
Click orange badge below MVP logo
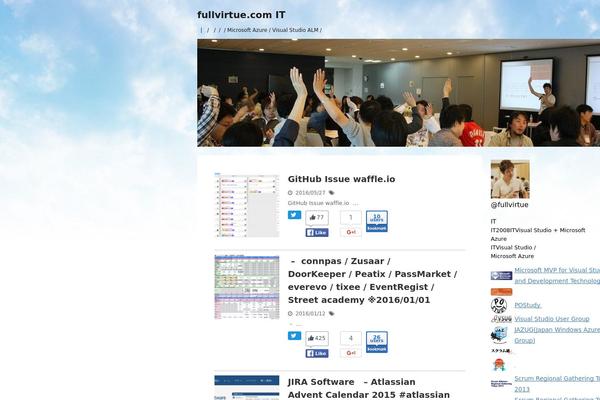tap(501, 292)
